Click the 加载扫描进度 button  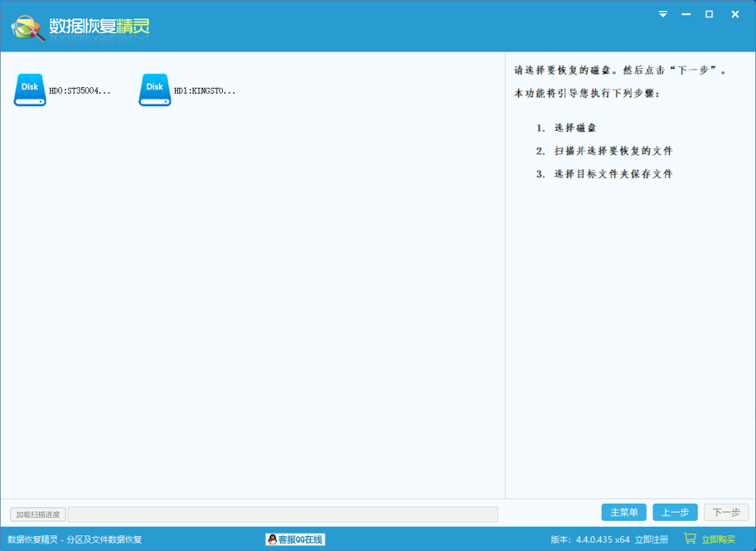(38, 514)
